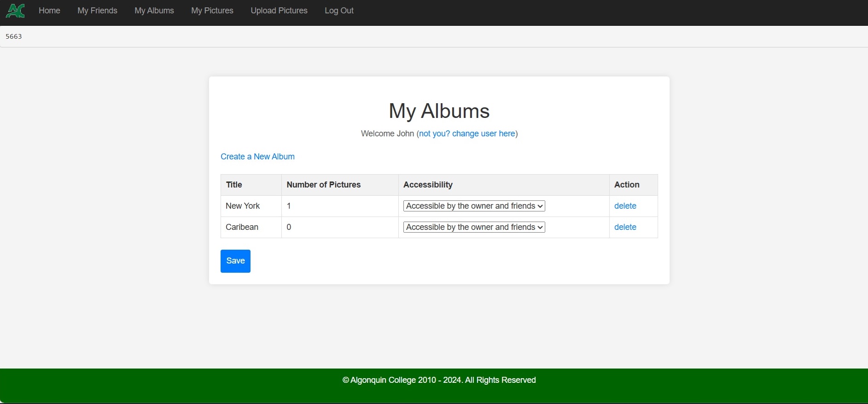Navigate to Upload Pictures
The image size is (868, 404).
click(x=279, y=11)
